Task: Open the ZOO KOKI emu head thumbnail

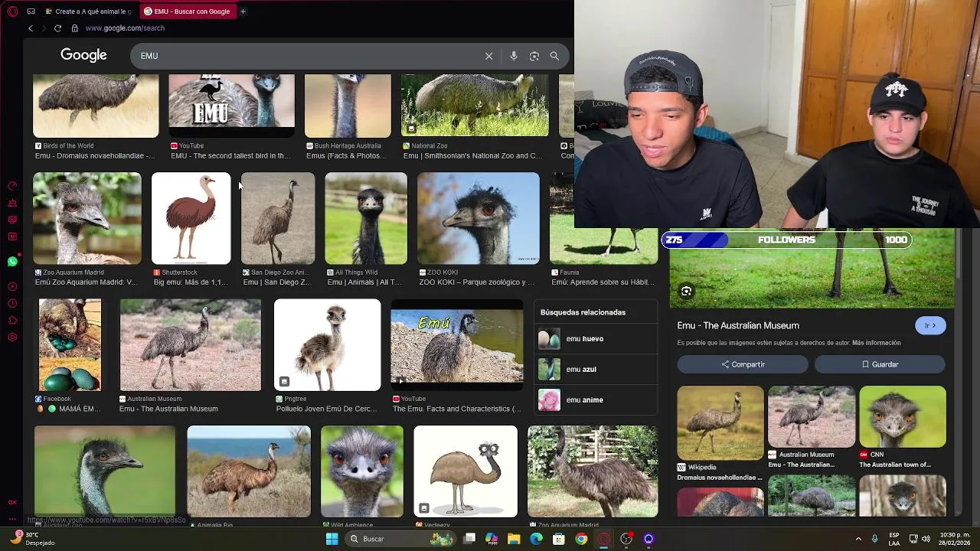Action: click(479, 218)
